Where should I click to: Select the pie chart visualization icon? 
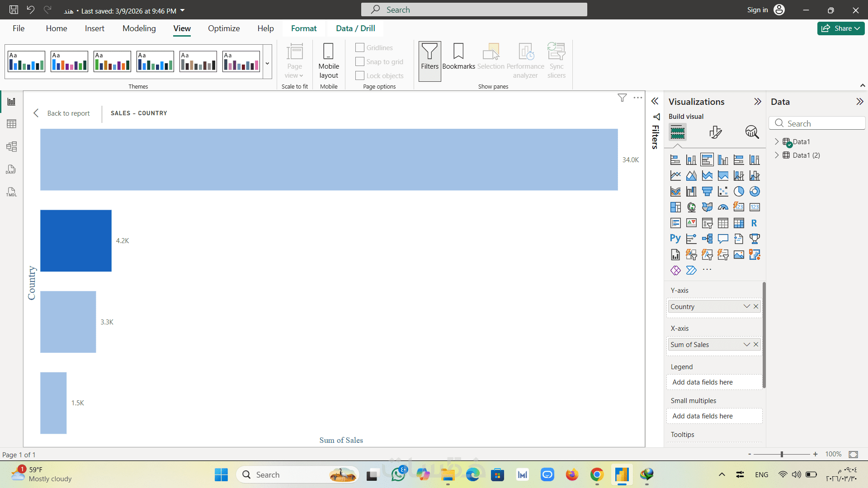(x=739, y=192)
